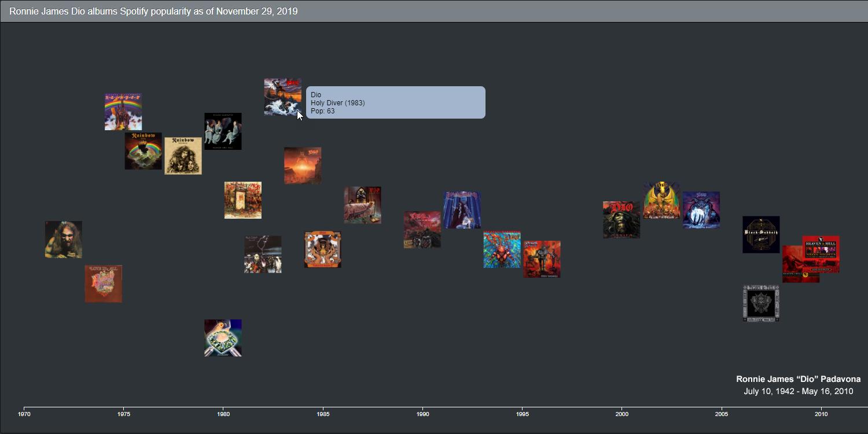
Task: Select Black Sabbath Heaven and Hell angels cover
Action: (x=223, y=131)
